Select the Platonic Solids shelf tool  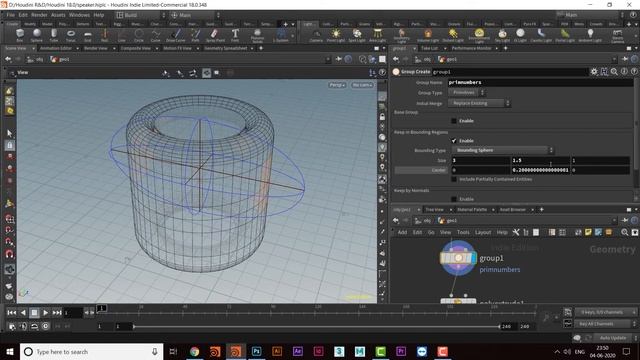click(x=257, y=36)
